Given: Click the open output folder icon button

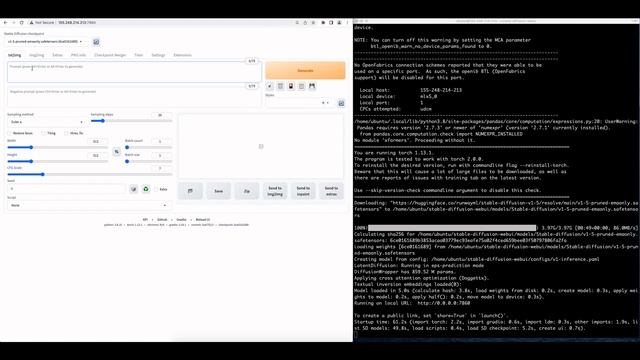Looking at the screenshot, I should click(x=190, y=191).
